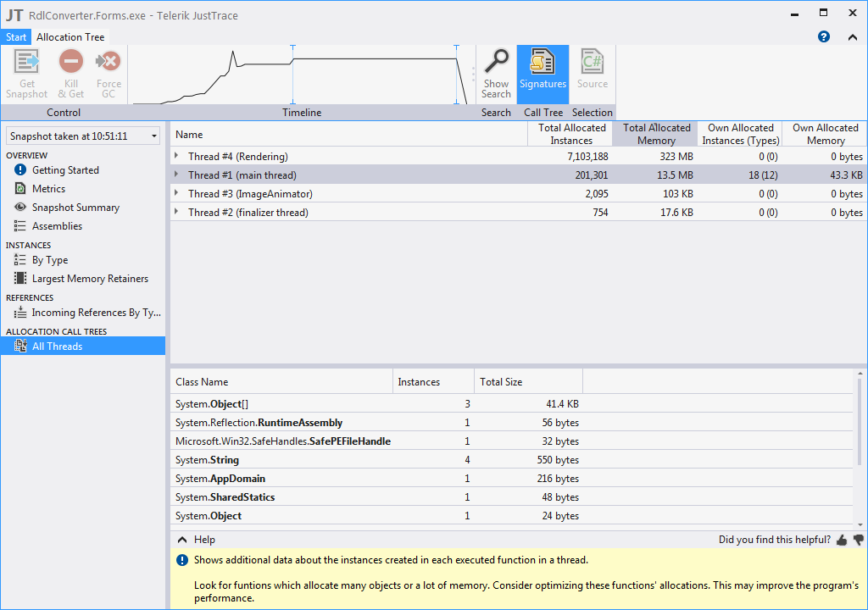
Task: Open the snapshot selection dropdown
Action: pos(83,136)
